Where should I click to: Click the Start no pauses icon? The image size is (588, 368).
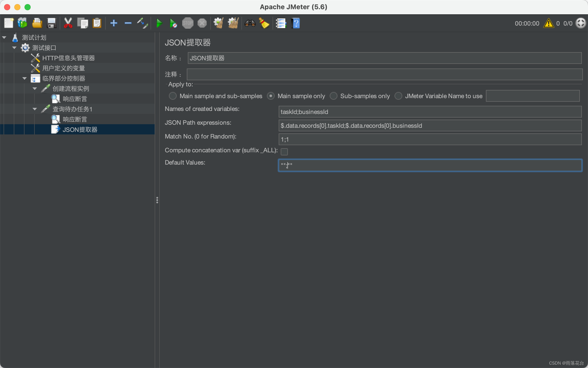click(173, 23)
